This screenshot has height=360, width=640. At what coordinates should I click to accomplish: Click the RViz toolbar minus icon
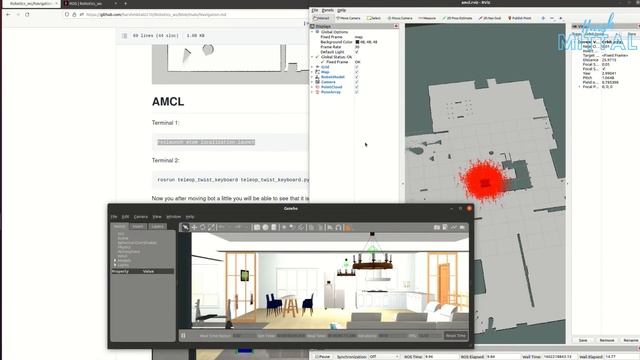pos(552,18)
